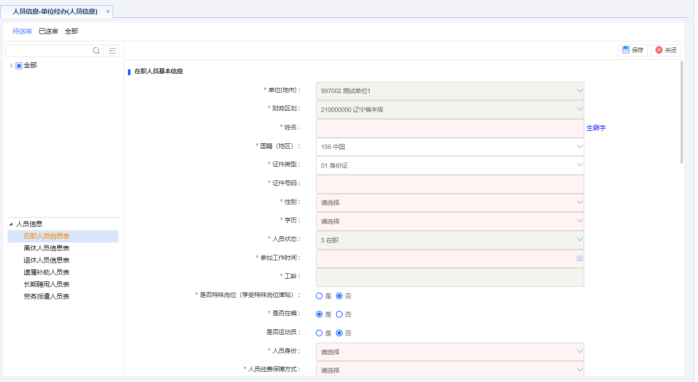Select 劳务派遣人员表 in the tree
The height and width of the screenshot is (382, 698).
[x=46, y=296]
